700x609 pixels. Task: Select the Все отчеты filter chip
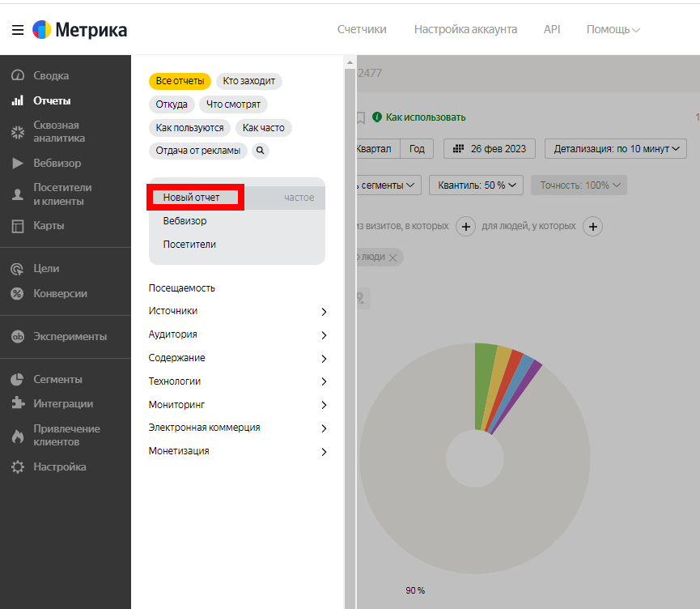(x=180, y=81)
